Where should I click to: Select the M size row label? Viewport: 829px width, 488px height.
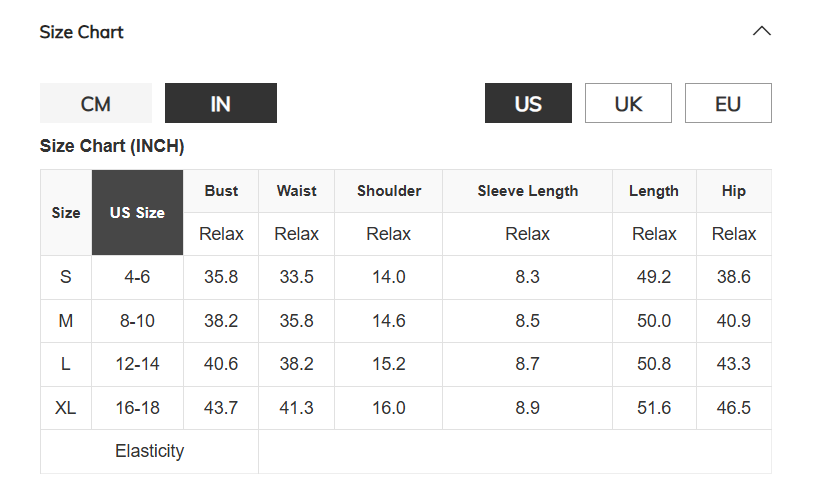tap(66, 321)
